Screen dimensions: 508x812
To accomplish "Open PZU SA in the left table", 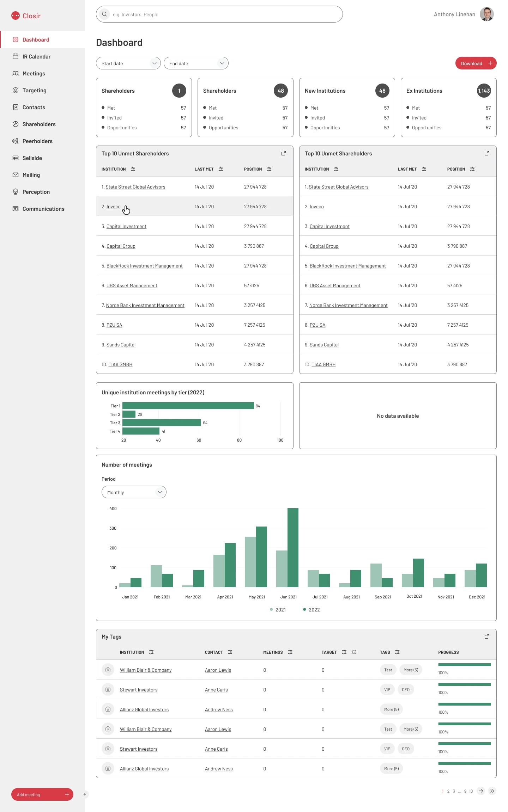I will (x=114, y=325).
